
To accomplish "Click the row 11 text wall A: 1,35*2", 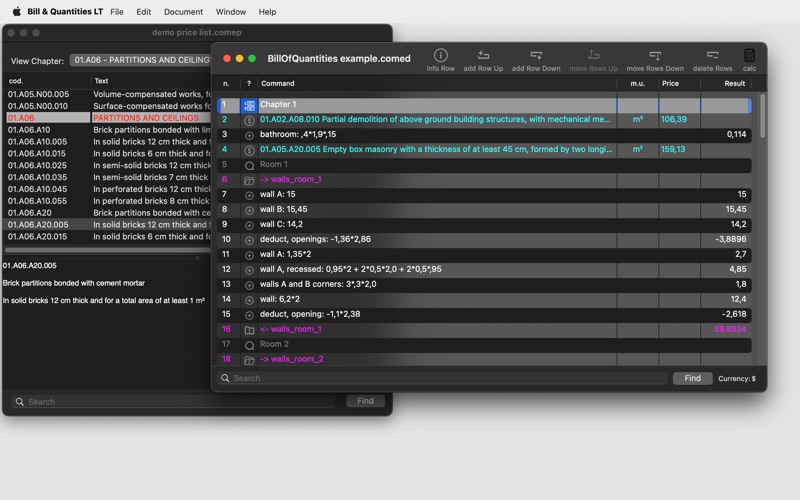I will click(x=285, y=254).
